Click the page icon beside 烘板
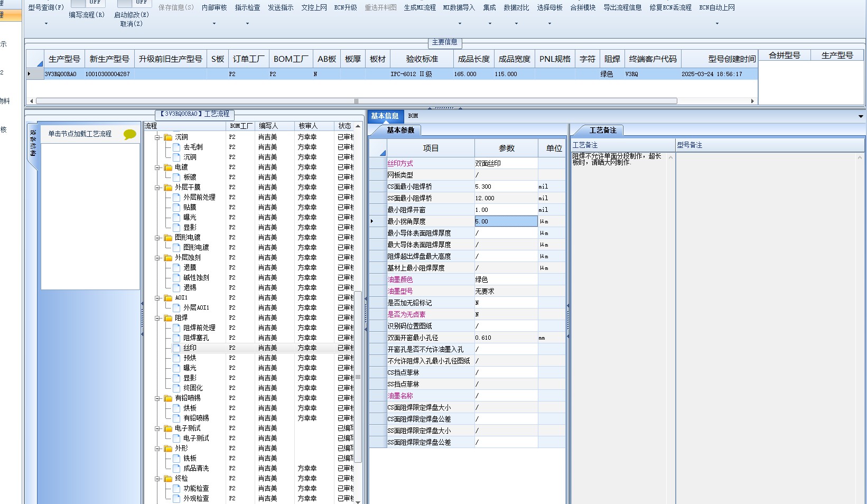 point(176,408)
